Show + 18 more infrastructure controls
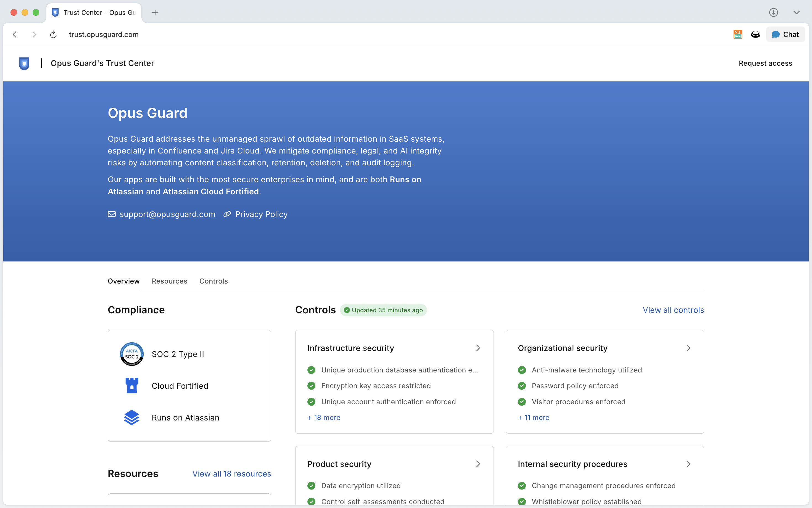 [x=324, y=417]
